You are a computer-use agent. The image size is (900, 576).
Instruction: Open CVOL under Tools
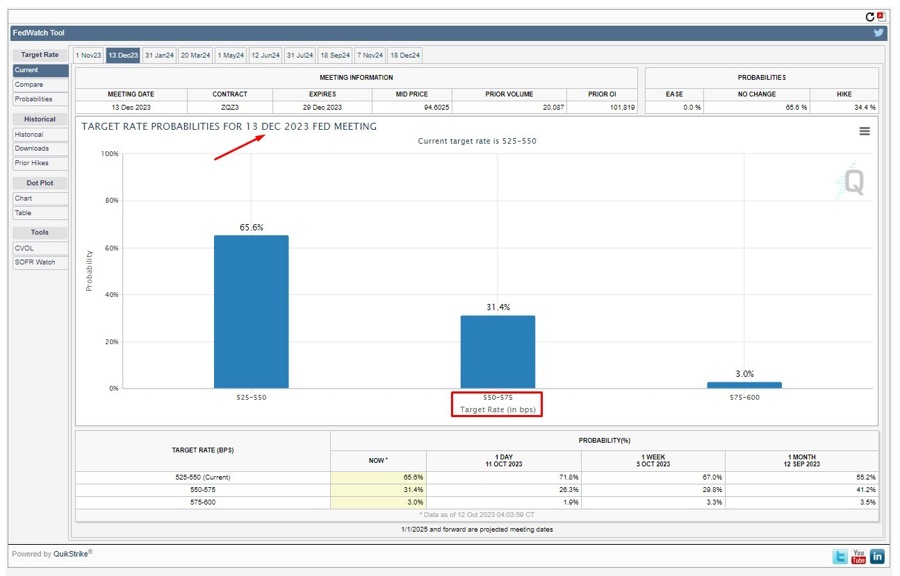(40, 248)
